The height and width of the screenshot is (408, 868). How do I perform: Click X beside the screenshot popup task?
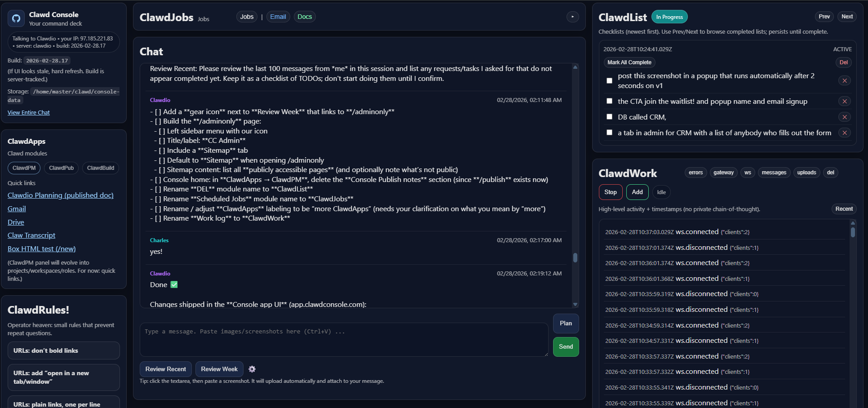pos(844,81)
